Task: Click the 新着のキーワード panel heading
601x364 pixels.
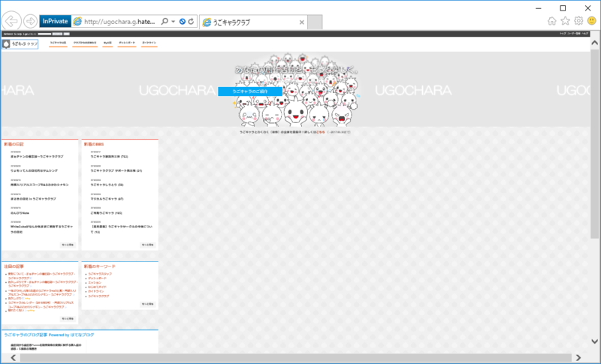Action: [100, 266]
